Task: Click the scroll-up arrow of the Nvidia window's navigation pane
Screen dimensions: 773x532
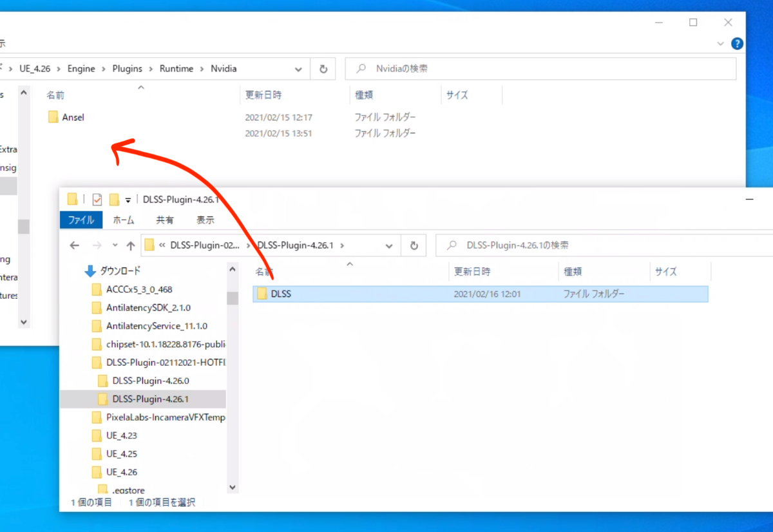Action: pos(24,93)
